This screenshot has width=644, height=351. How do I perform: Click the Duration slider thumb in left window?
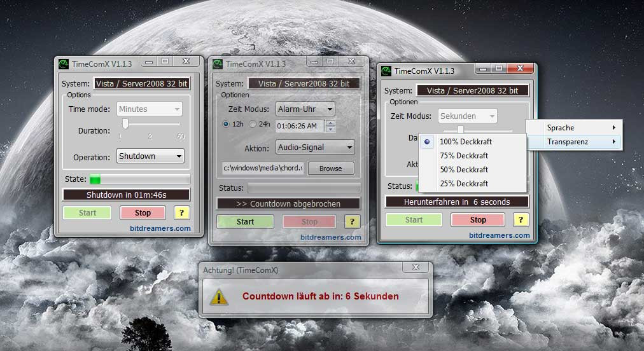(125, 123)
